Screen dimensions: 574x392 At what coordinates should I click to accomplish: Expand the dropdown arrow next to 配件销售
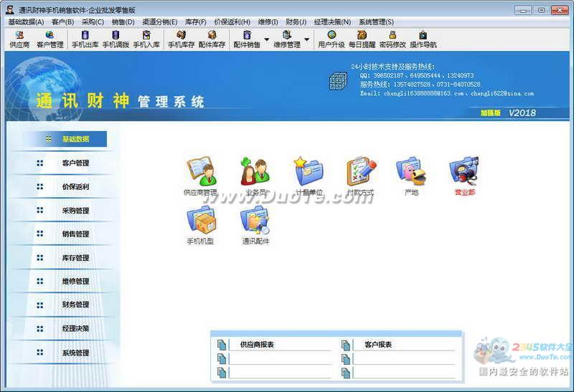pyautogui.click(x=266, y=39)
